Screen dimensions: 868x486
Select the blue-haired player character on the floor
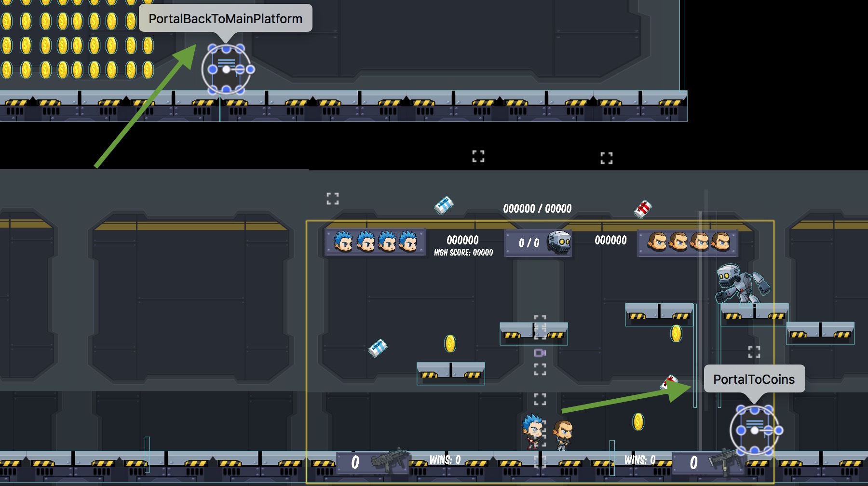click(533, 431)
